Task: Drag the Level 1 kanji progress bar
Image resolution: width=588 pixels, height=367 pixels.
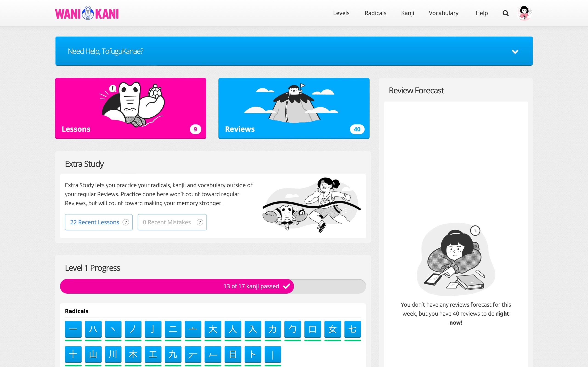Action: (213, 286)
